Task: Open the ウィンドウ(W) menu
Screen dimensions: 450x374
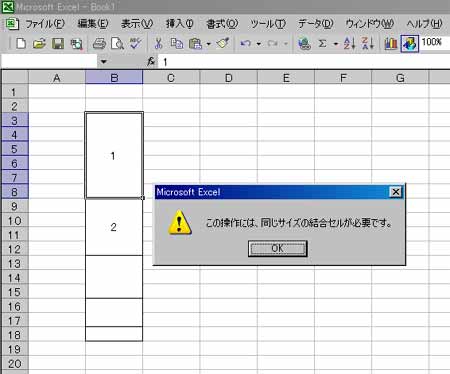Action: point(370,24)
